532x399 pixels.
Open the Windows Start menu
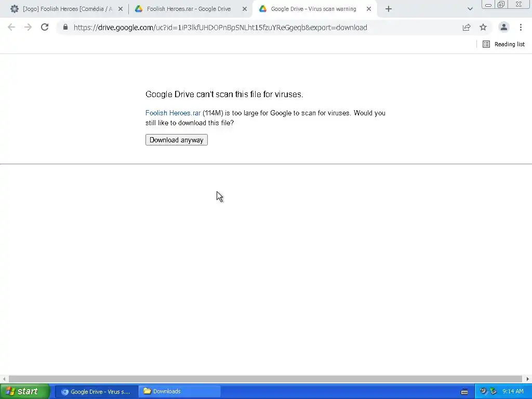[x=24, y=391]
